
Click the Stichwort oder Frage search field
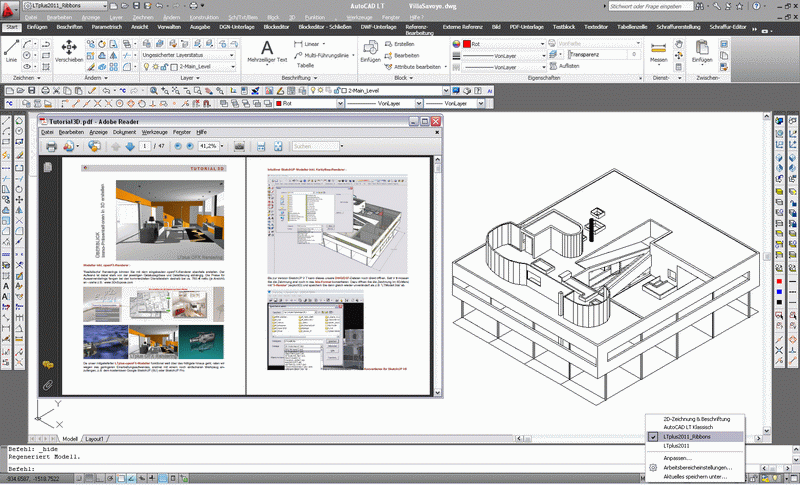point(651,6)
